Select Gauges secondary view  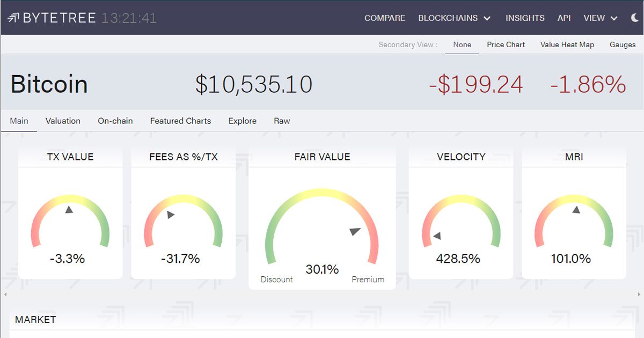(x=623, y=45)
